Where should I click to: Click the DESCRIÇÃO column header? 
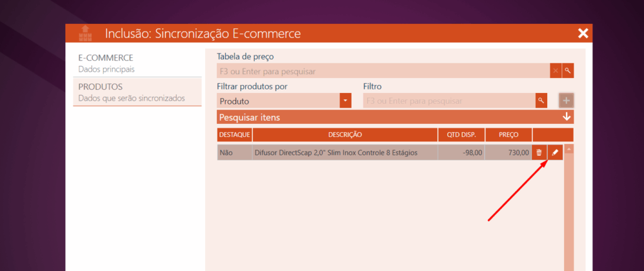pyautogui.click(x=345, y=135)
